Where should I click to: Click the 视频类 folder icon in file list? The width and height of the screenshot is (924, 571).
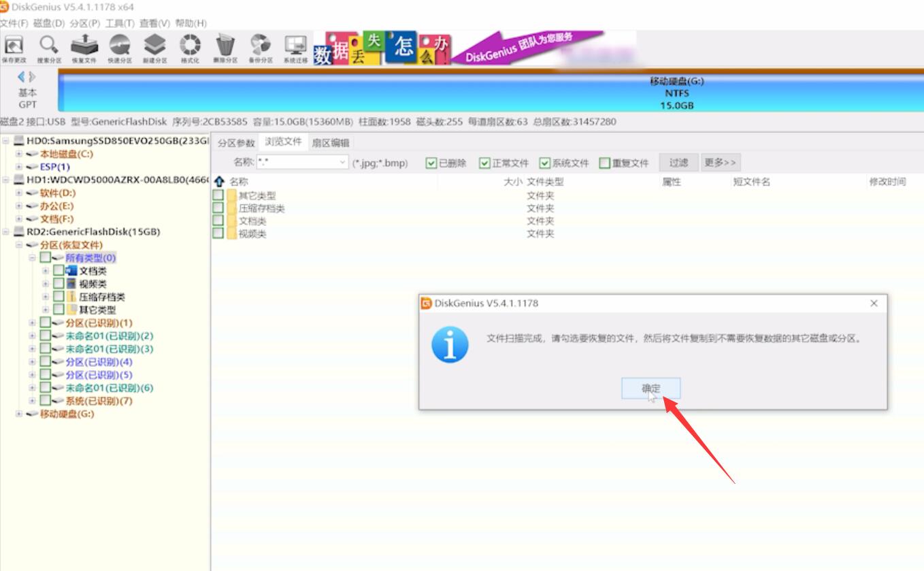tap(232, 234)
